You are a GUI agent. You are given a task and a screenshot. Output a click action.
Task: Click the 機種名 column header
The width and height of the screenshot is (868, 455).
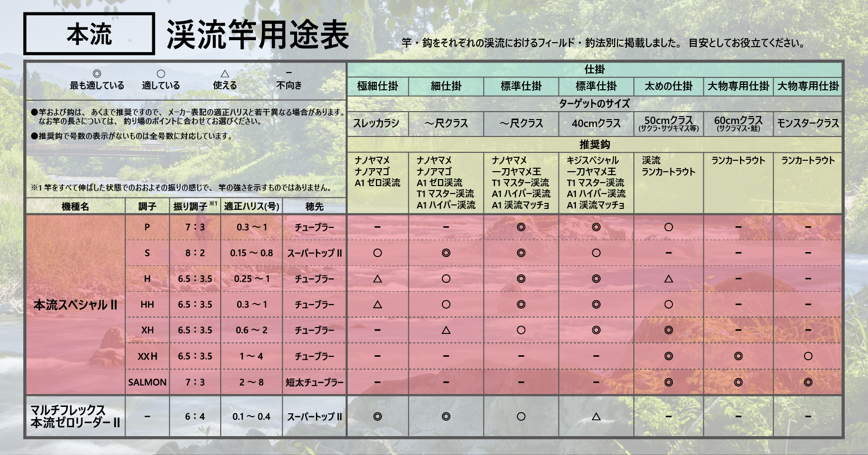pos(75,206)
